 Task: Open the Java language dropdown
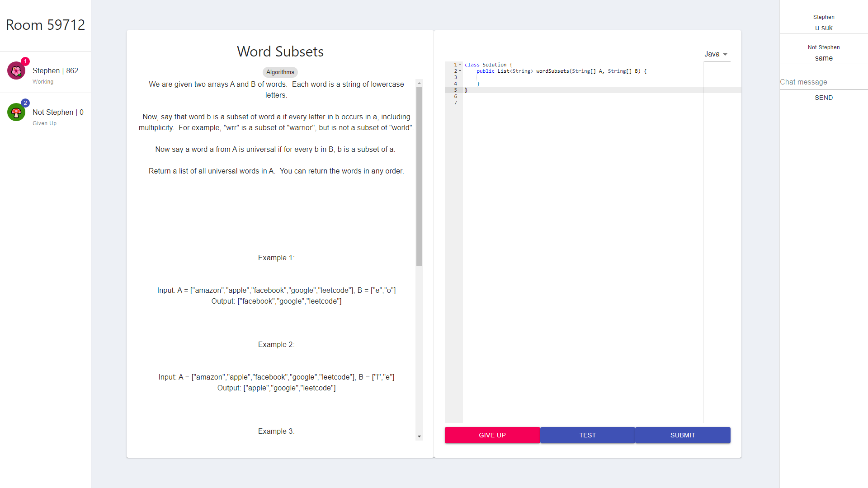click(x=717, y=54)
